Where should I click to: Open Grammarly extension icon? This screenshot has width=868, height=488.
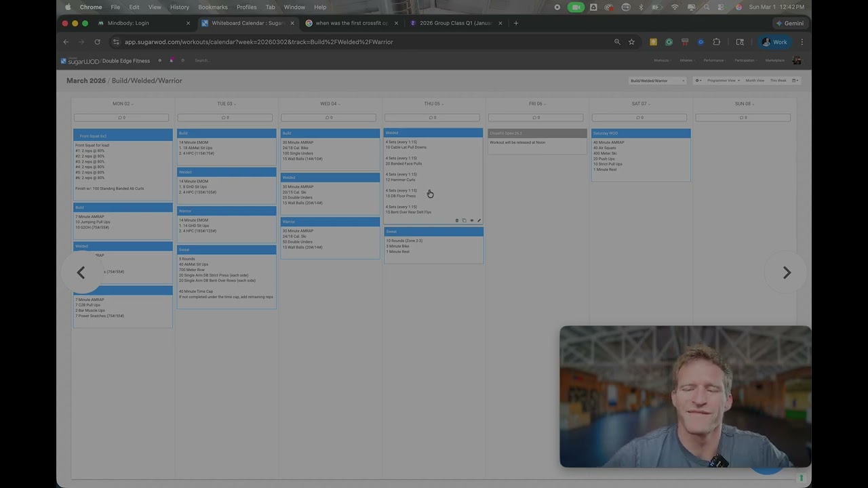669,42
